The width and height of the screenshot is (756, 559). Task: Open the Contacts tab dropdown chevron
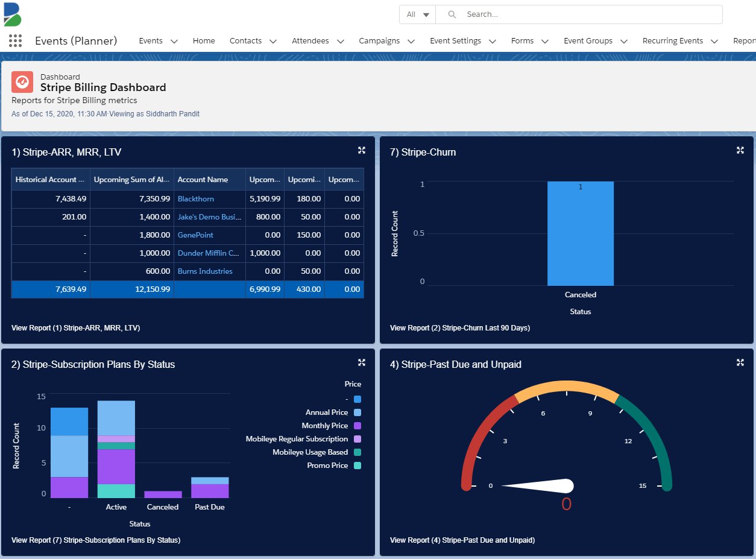273,41
